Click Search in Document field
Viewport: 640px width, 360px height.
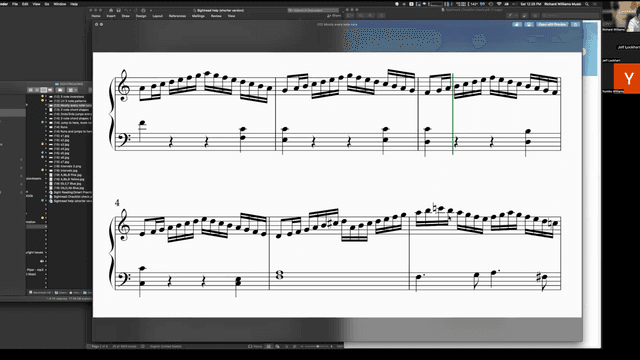313,10
